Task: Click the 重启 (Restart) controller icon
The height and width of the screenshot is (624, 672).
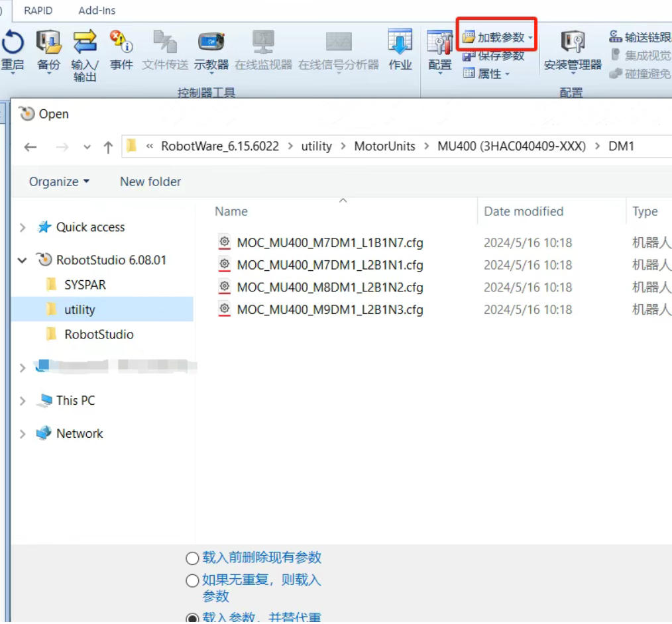Action: click(x=13, y=43)
